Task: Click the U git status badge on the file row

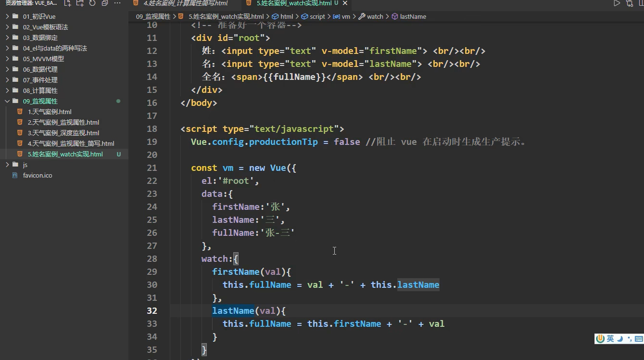Action: click(x=119, y=154)
